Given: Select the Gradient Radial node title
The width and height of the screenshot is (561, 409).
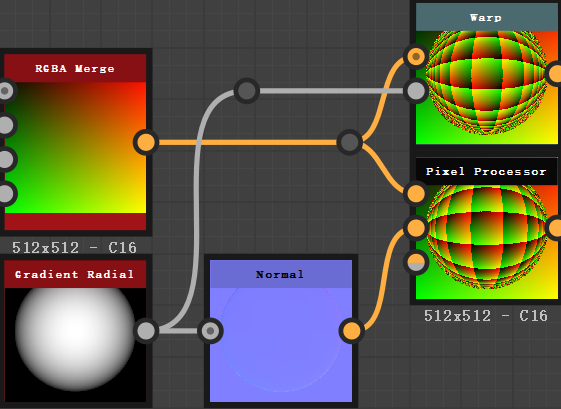Looking at the screenshot, I should click(x=75, y=274).
